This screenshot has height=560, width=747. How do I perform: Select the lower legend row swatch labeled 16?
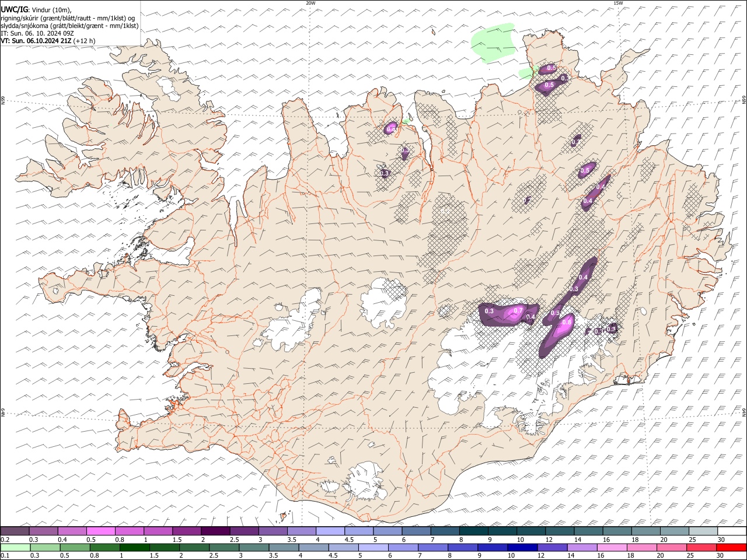(613, 548)
